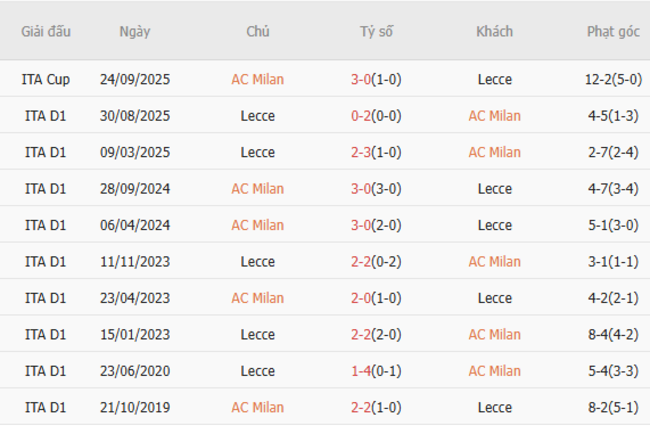Screen dimensions: 650x434
Task: Select away team AC Milan in 09/03/2025 row
Action: coord(494,152)
